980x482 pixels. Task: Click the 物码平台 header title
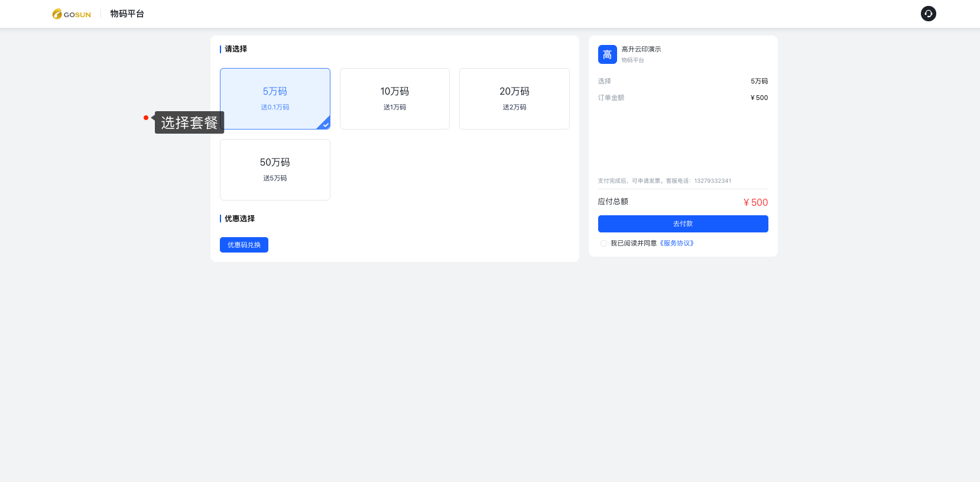tap(127, 14)
